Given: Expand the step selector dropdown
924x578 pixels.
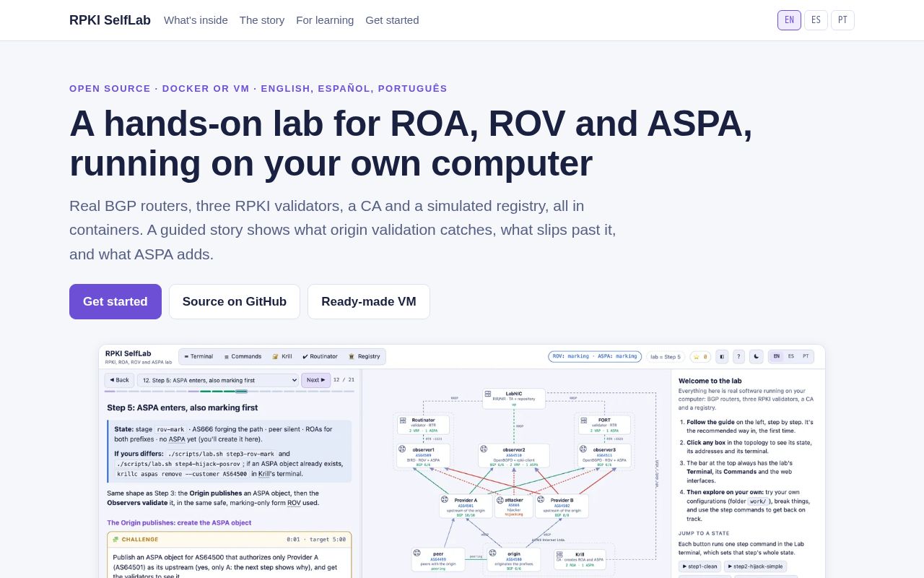Looking at the screenshot, I should coord(218,380).
